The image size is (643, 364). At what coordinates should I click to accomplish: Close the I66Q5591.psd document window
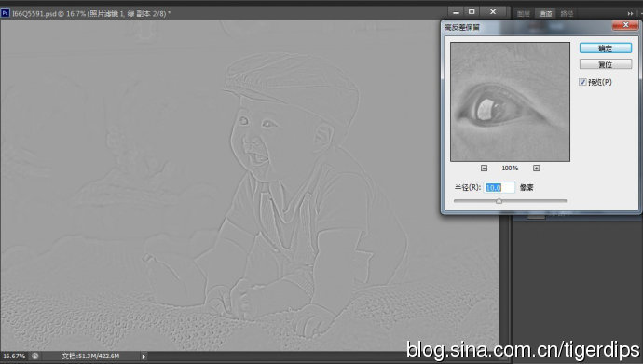point(493,12)
